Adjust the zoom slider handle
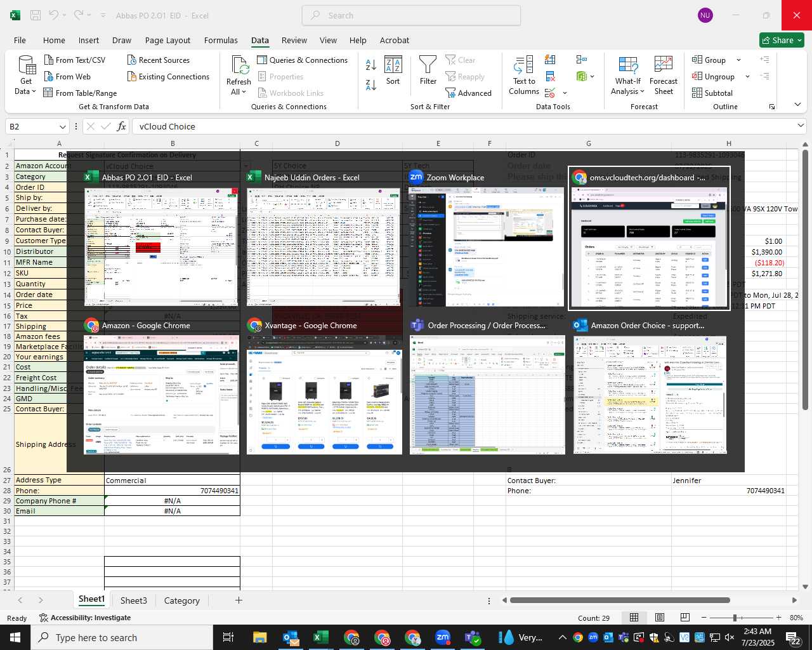 tap(735, 618)
